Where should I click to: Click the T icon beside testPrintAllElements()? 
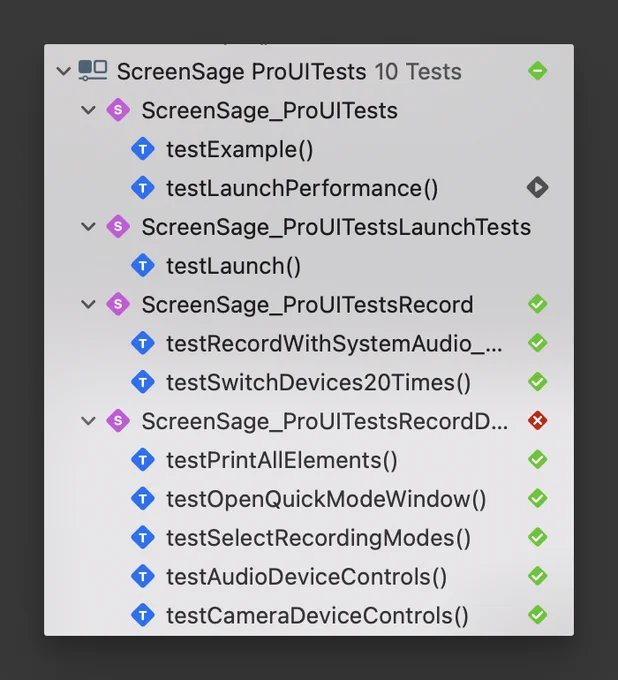[x=143, y=460]
